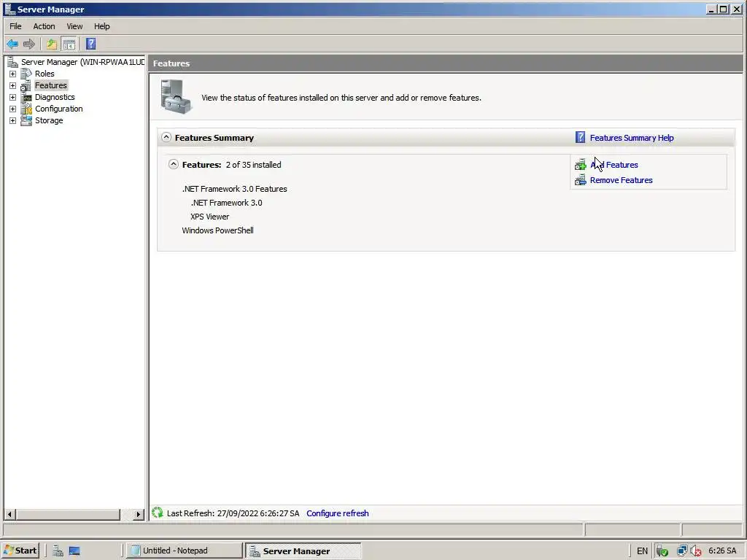Image resolution: width=747 pixels, height=560 pixels.
Task: Go back with the blue Back arrow
Action: 12,44
